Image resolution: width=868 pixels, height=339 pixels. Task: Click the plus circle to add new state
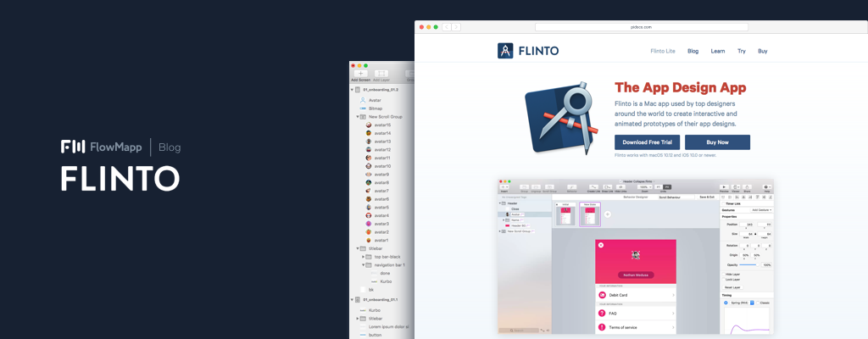(x=607, y=214)
